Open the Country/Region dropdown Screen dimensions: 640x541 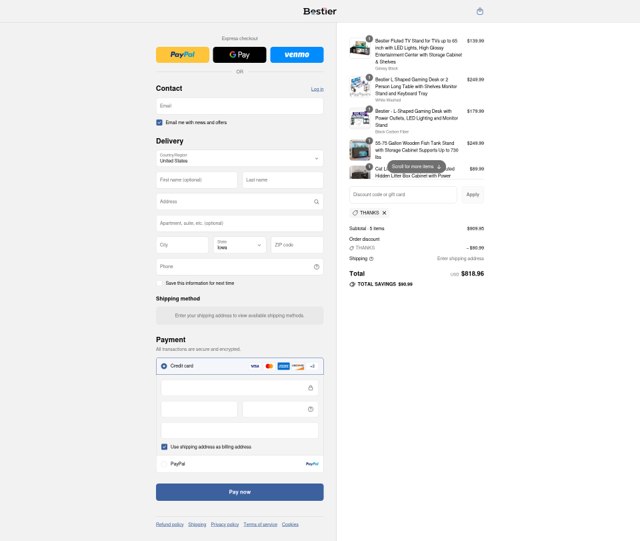240,158
